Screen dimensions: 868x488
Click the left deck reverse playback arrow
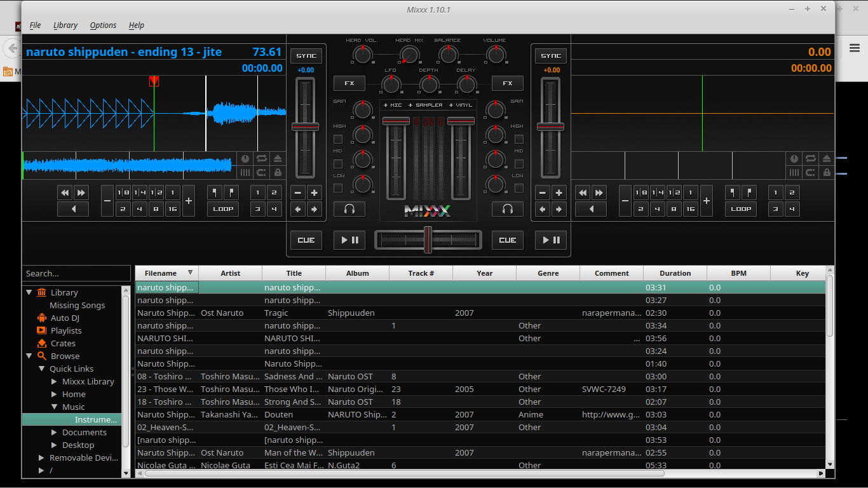(x=73, y=209)
